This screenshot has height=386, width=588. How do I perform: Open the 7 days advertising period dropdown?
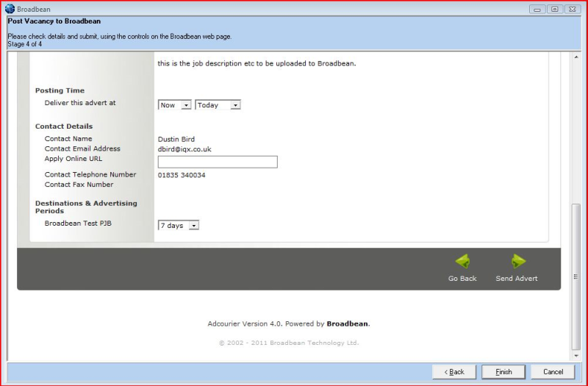pyautogui.click(x=179, y=226)
